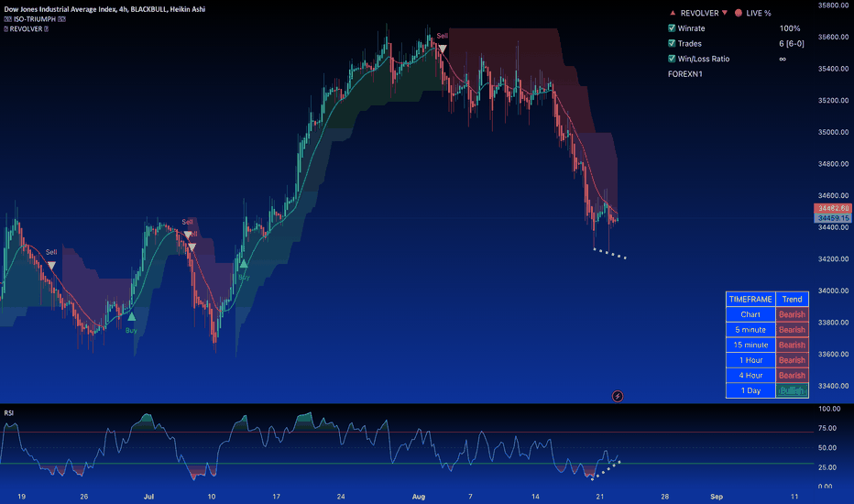The image size is (854, 504).
Task: Click the 35800.00 price axis label
Action: click(x=833, y=5)
